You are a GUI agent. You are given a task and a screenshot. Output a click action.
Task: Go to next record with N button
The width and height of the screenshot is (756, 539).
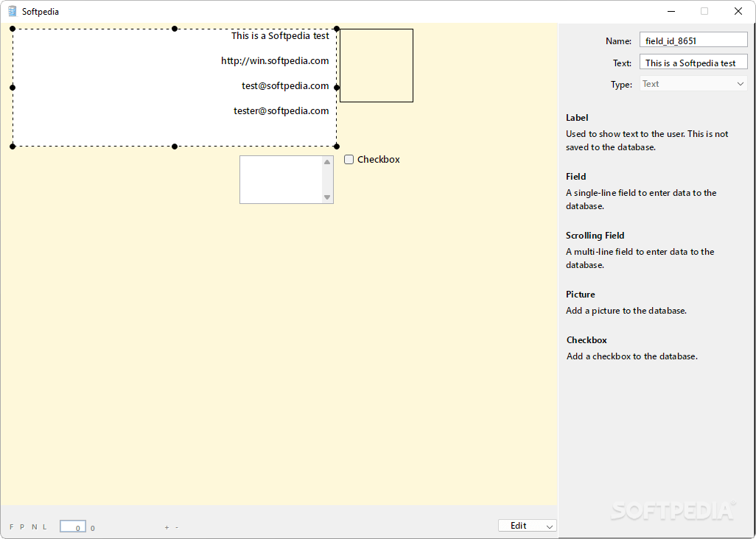(x=34, y=527)
